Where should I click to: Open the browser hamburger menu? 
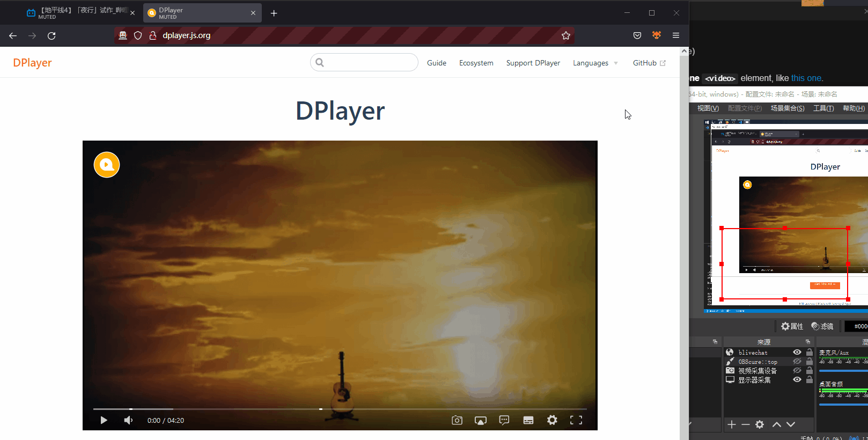tap(676, 35)
